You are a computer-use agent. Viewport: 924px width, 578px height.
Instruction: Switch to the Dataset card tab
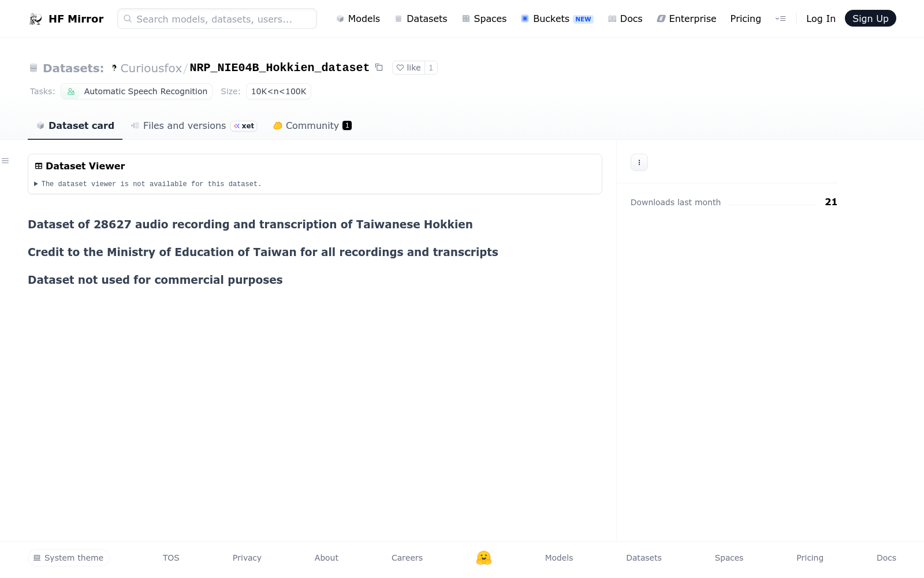[x=75, y=125]
